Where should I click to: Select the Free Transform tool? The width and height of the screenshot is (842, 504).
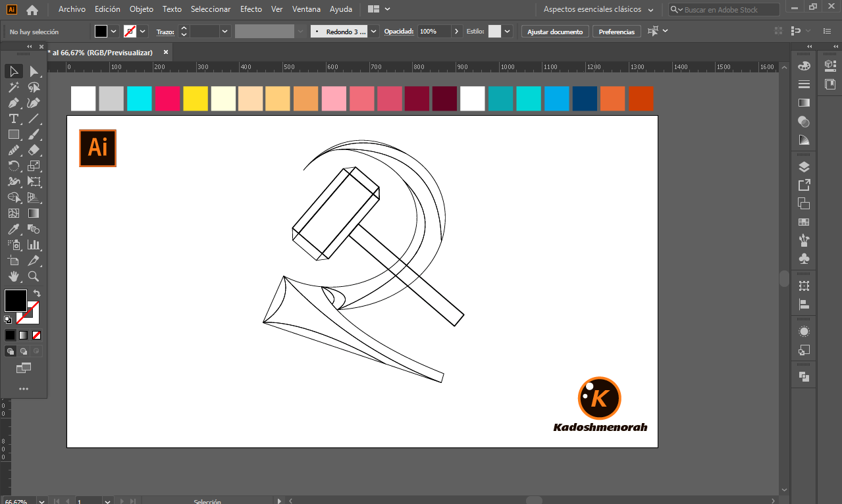tap(34, 182)
